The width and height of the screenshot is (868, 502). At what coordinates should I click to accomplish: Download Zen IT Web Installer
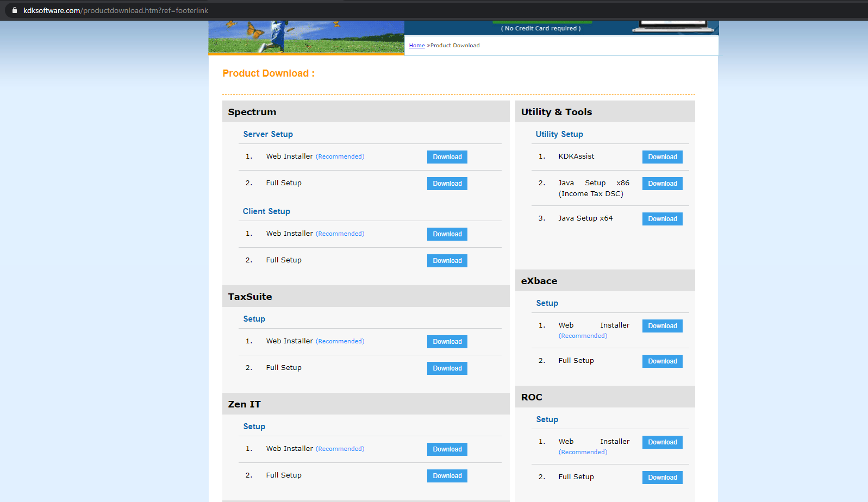coord(447,449)
